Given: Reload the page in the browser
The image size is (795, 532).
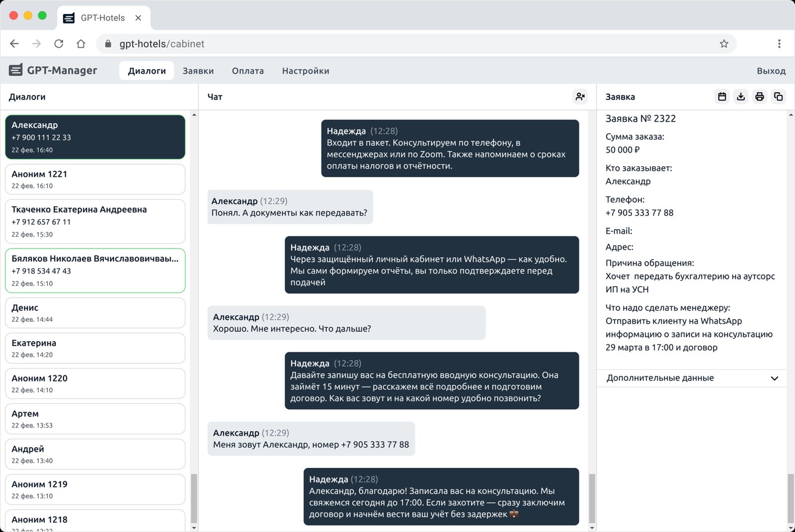Looking at the screenshot, I should [59, 44].
